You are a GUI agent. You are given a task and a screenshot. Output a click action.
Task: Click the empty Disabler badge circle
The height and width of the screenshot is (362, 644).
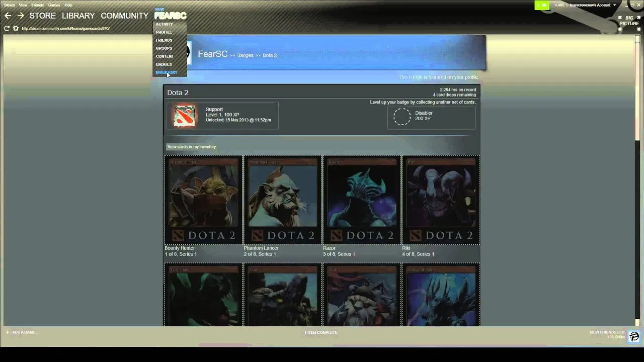(x=401, y=117)
